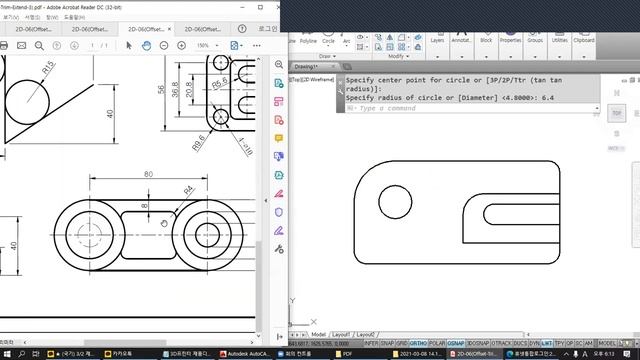This screenshot has height=360, width=640.
Task: Switch to the Layout1 tab in AutoCAD
Action: 341,334
